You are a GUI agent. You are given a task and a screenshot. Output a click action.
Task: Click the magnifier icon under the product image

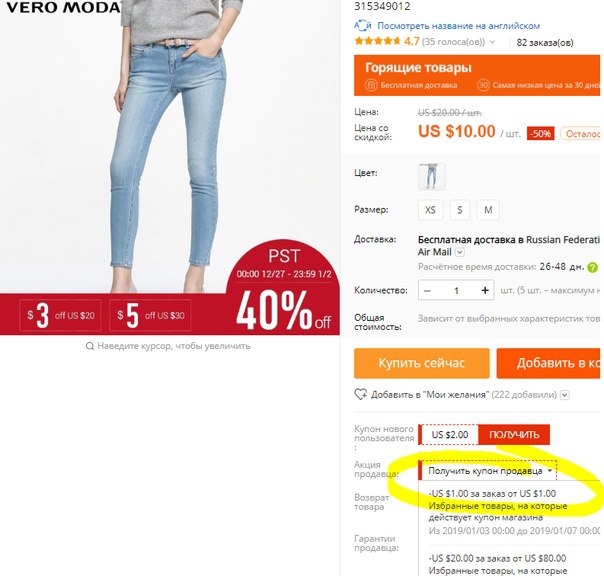(90, 346)
